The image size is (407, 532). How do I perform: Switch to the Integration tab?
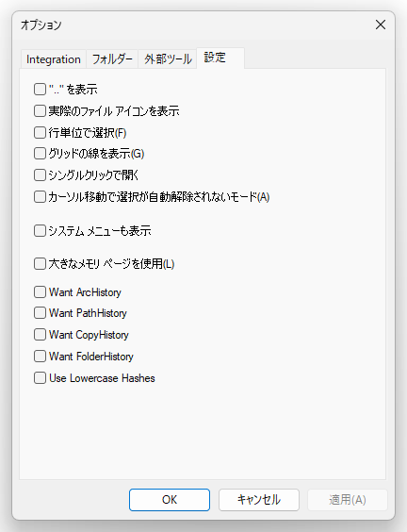point(54,59)
